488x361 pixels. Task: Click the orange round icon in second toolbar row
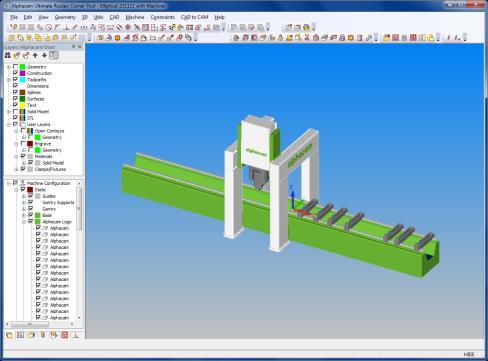[x=117, y=38]
